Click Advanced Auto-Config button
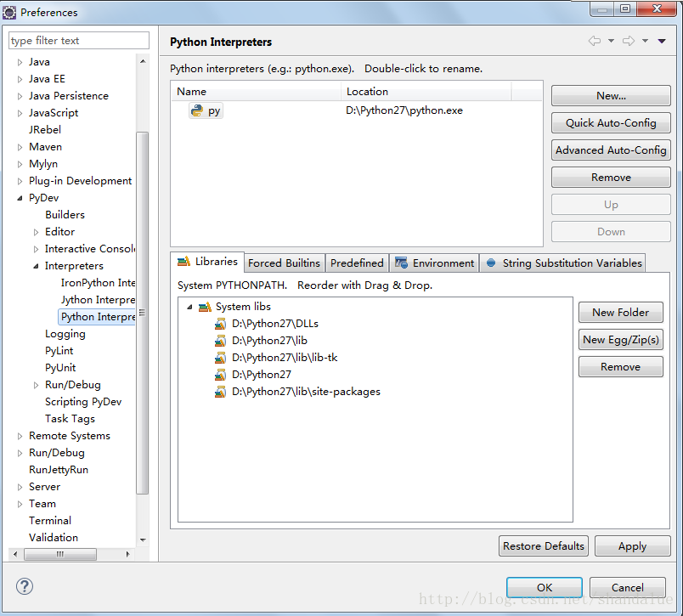The image size is (683, 616). coord(611,150)
